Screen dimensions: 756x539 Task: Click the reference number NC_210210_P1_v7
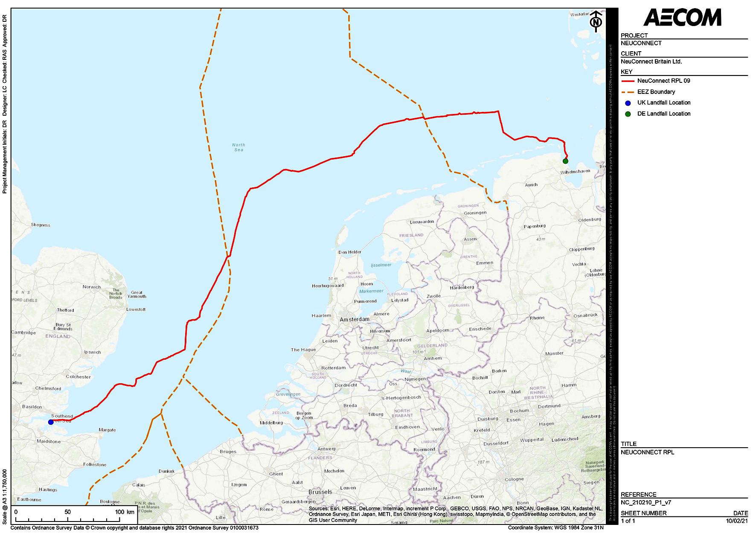click(x=646, y=502)
